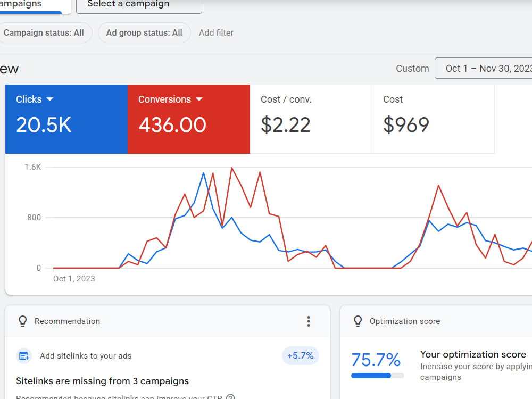532x399 pixels.
Task: Click the +5.7% score uplift badge
Action: (300, 355)
